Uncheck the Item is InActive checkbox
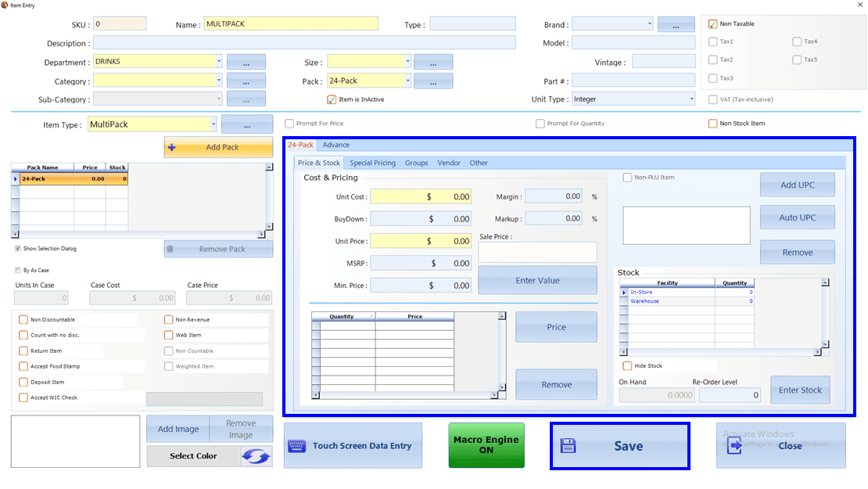Viewport: 868px width, 489px height. click(332, 99)
